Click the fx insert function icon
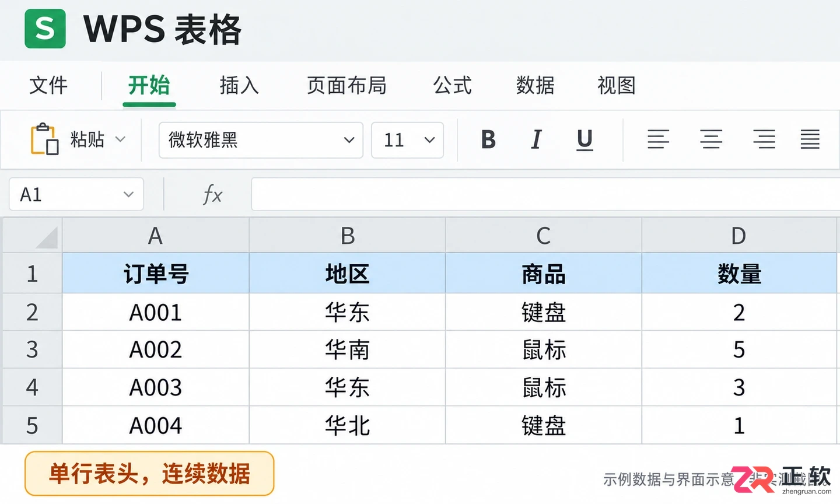 click(212, 194)
